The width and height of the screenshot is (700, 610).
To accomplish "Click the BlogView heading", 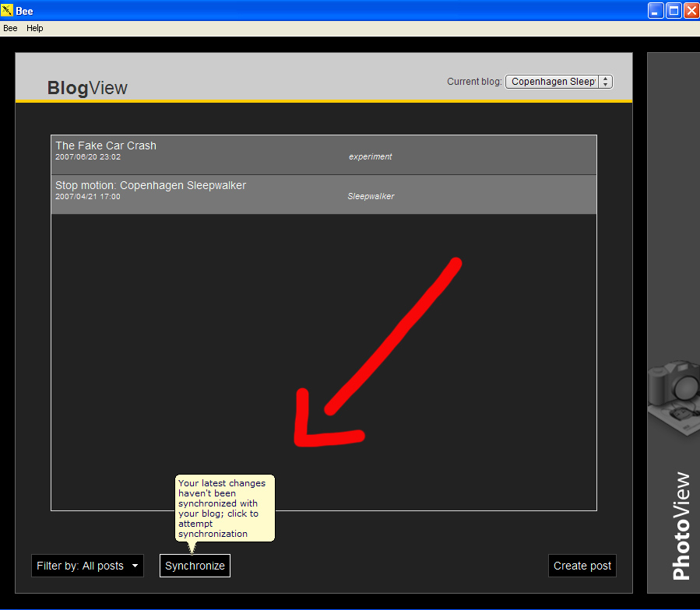I will 87,88.
